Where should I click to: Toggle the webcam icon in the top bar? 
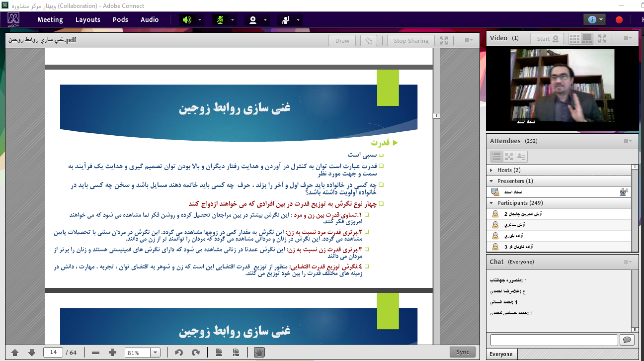tap(252, 20)
